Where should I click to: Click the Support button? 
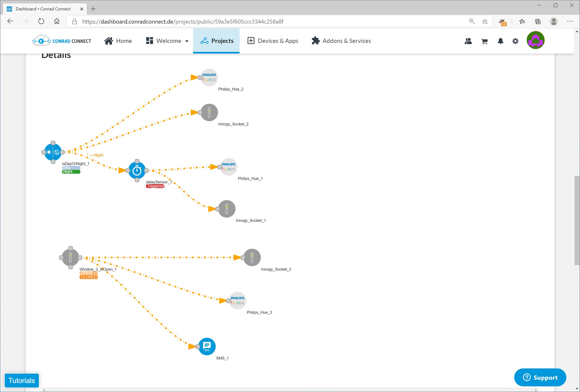click(540, 378)
